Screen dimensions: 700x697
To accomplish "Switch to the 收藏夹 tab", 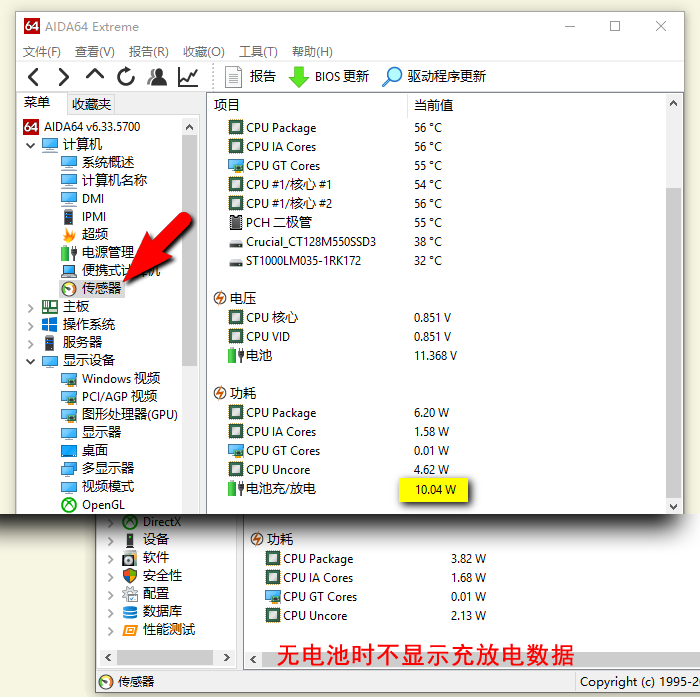I will (x=91, y=104).
